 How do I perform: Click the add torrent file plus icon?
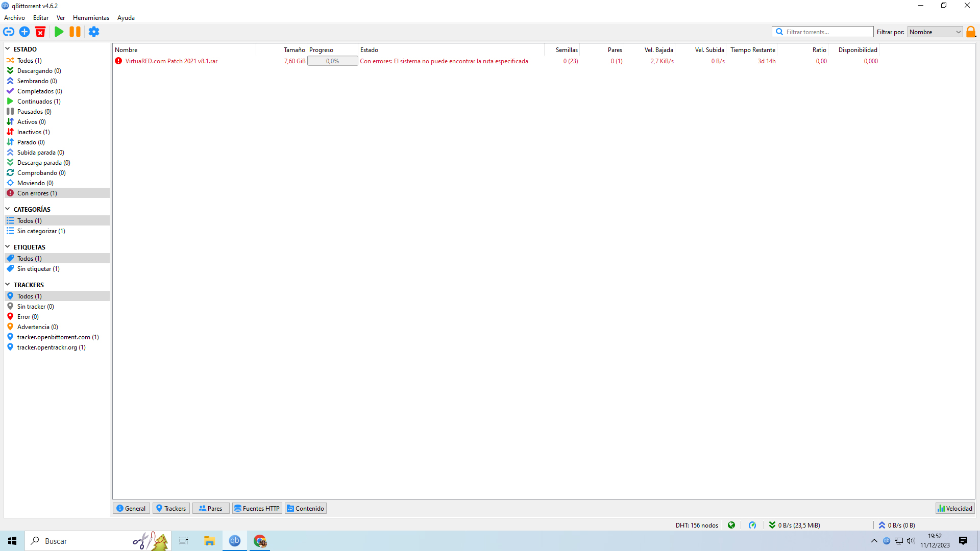24,32
